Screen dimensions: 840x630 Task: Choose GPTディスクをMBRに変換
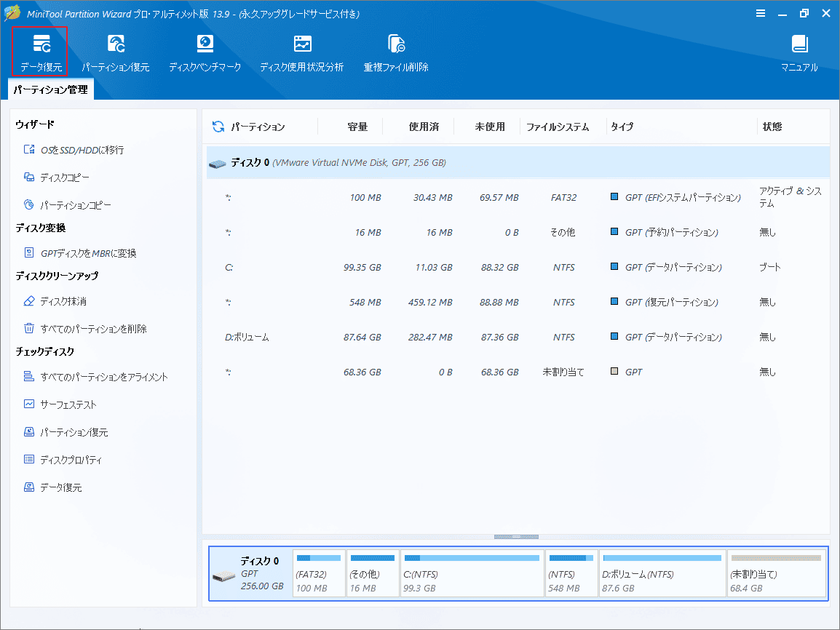tap(80, 253)
